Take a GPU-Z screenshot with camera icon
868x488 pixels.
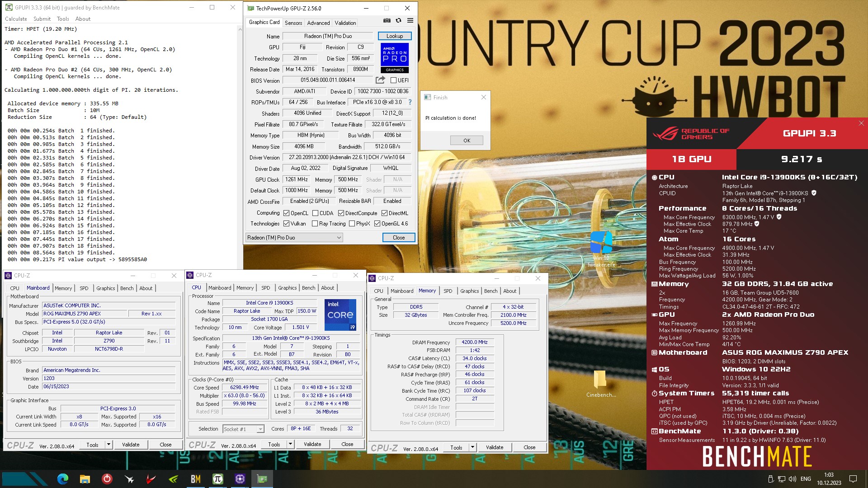[x=387, y=21]
